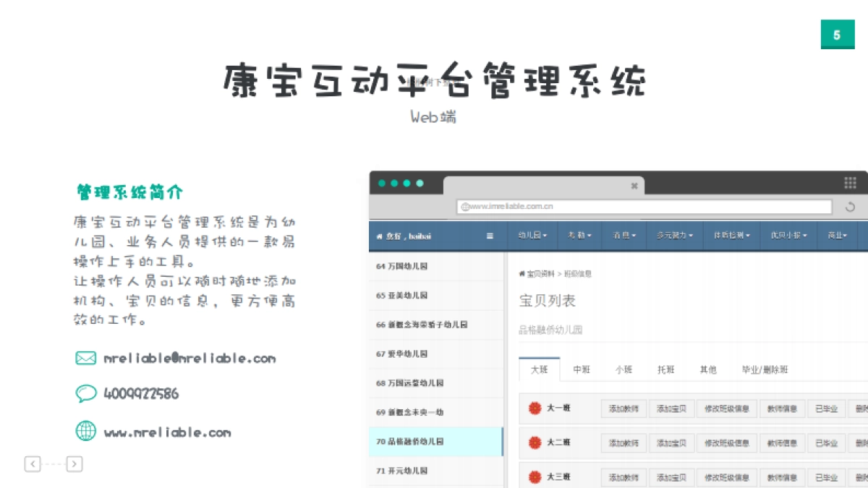868x488 pixels.
Task: Click 修改班级信息 for 大二班
Action: click(x=727, y=443)
